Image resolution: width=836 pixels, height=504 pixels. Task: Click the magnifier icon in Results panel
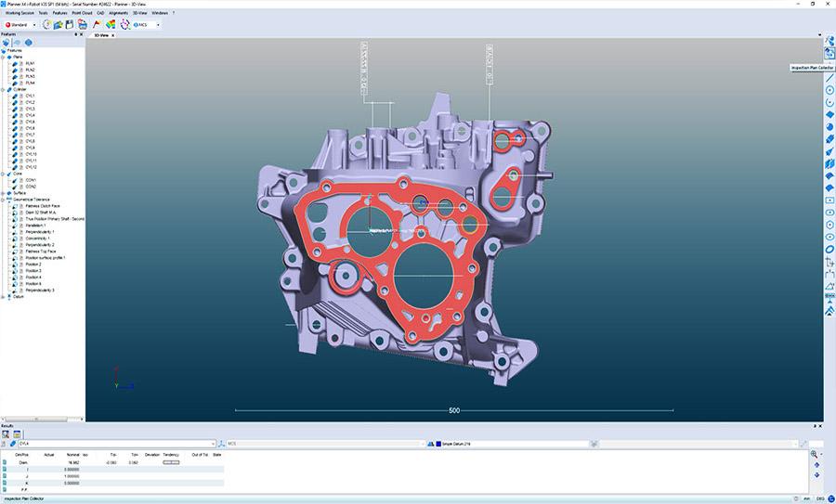(6, 434)
